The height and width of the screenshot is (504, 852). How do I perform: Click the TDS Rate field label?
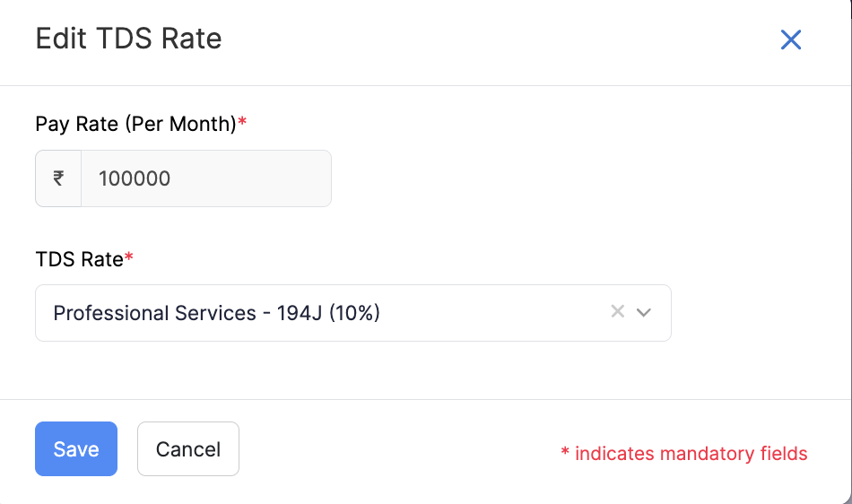pyautogui.click(x=79, y=259)
